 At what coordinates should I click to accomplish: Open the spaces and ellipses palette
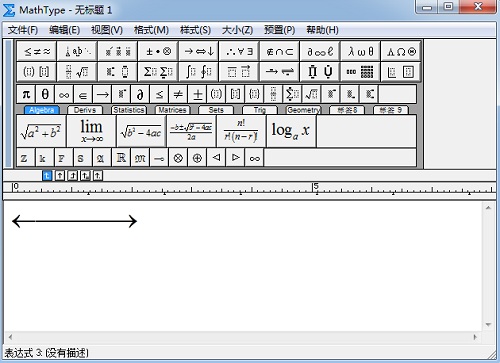(77, 52)
